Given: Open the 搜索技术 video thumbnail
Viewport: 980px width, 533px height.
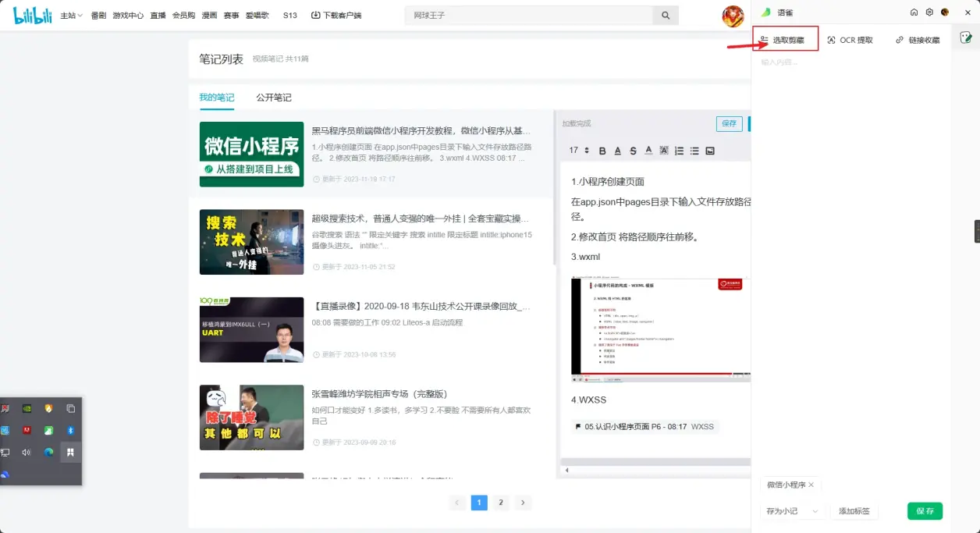Looking at the screenshot, I should coord(251,242).
